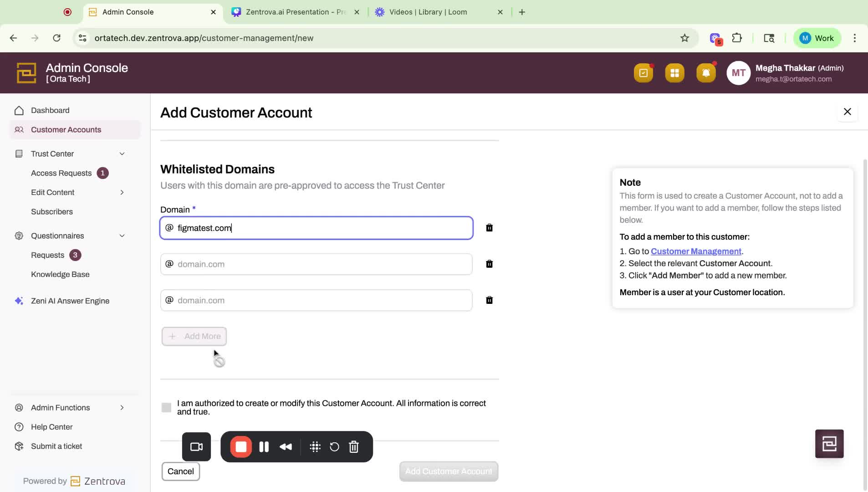Click the browser address bar URL
The width and height of the screenshot is (868, 492).
(204, 38)
